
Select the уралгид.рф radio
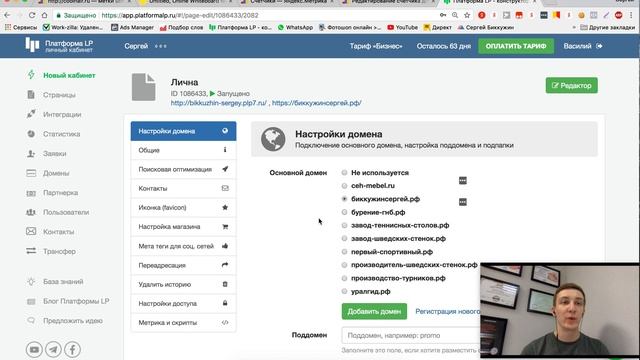(344, 291)
